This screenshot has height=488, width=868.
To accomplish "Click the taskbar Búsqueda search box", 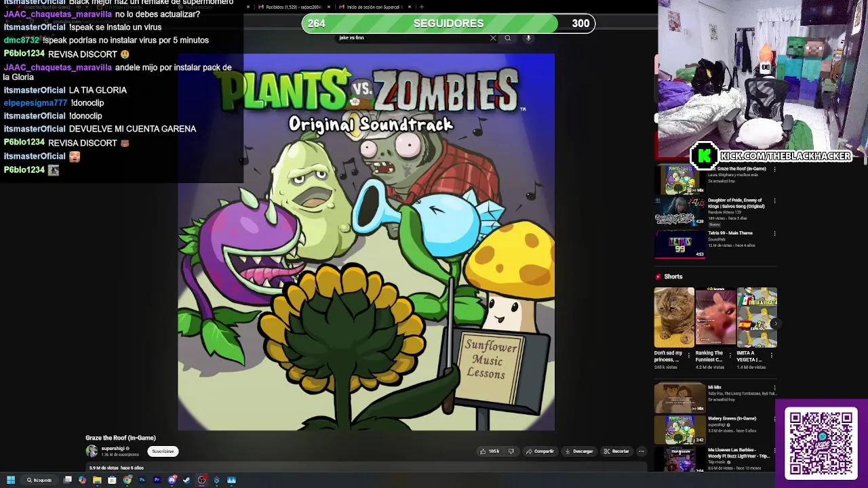I will pos(39,480).
